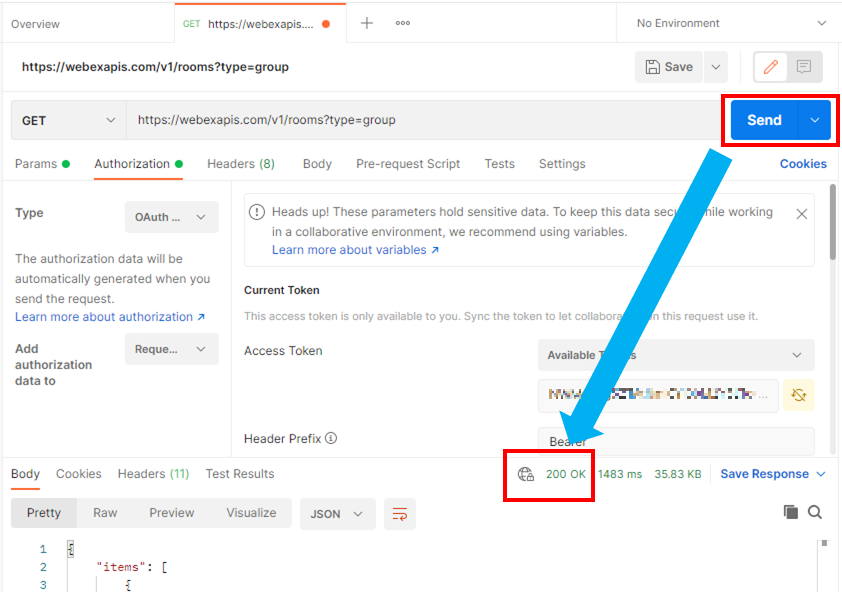
Task: Switch to the Headers (8) tab
Action: click(x=240, y=164)
